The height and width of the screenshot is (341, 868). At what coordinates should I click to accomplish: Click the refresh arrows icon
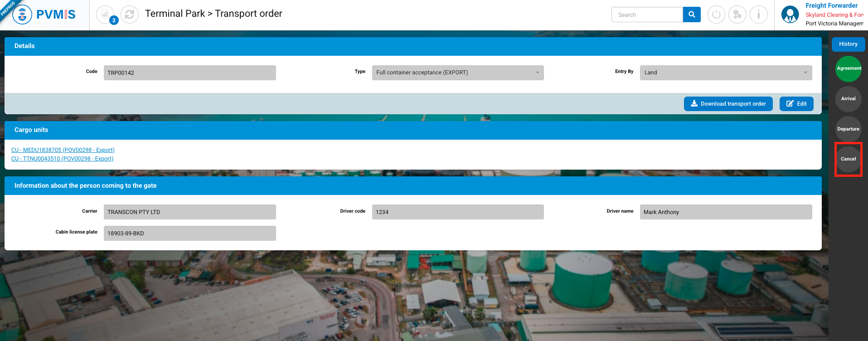[130, 15]
